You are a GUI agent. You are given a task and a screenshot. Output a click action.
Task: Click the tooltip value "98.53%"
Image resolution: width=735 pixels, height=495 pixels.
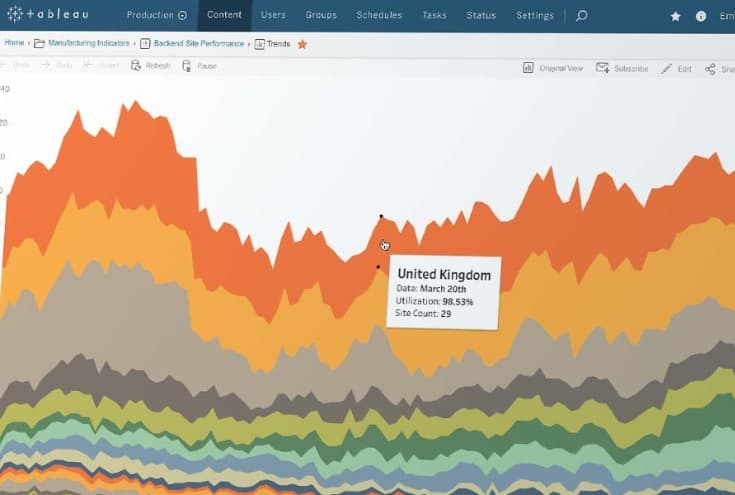(x=458, y=301)
